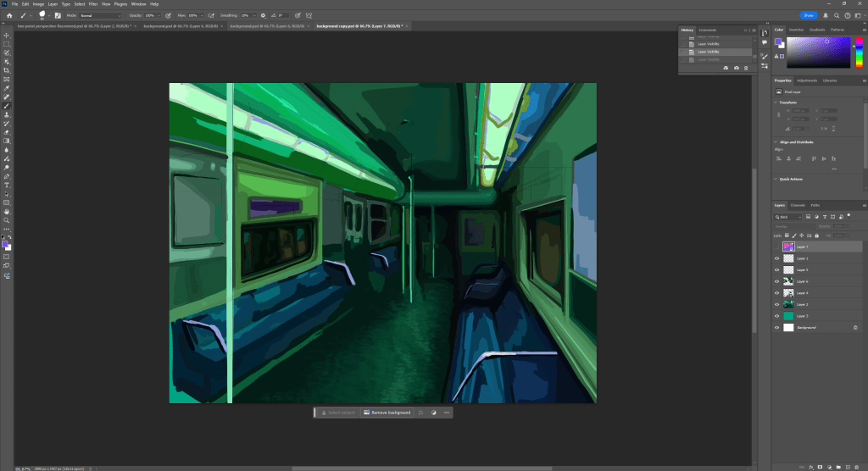Collapse the Transform section in Properties
Viewport: 868px width, 471px height.
(x=777, y=103)
